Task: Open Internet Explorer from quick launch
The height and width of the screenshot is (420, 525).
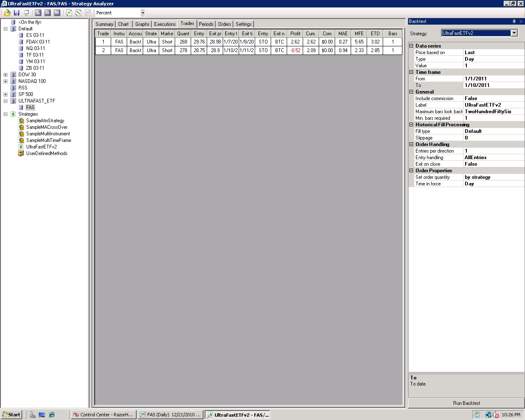Action: click(x=52, y=415)
